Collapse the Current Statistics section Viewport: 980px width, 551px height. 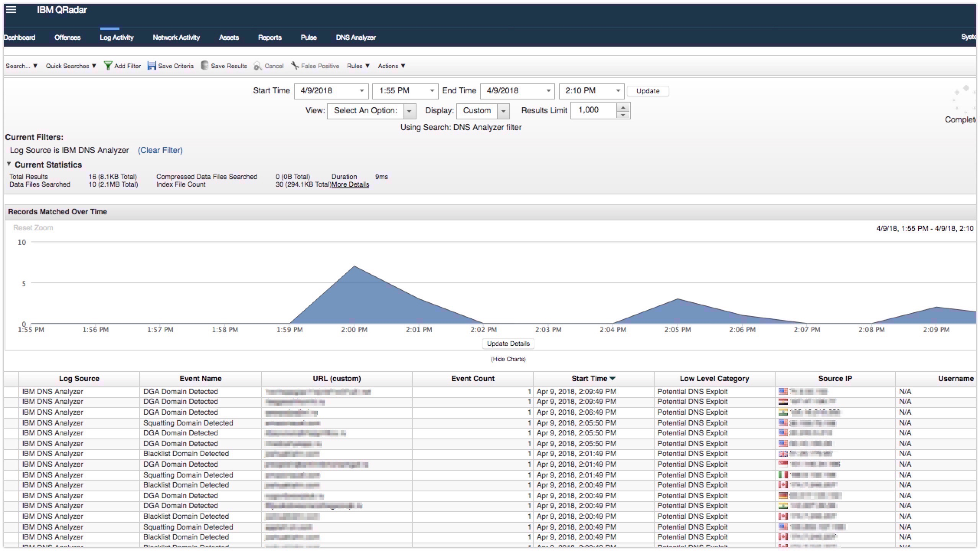point(8,164)
